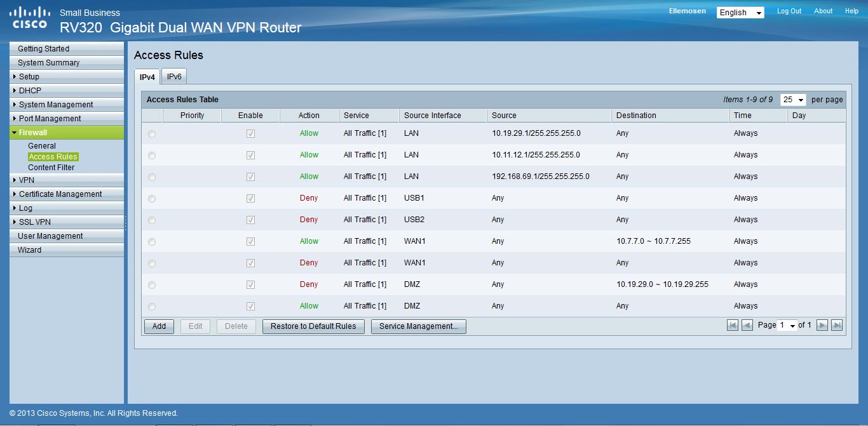Open the Help link
This screenshot has width=868, height=426.
click(851, 11)
